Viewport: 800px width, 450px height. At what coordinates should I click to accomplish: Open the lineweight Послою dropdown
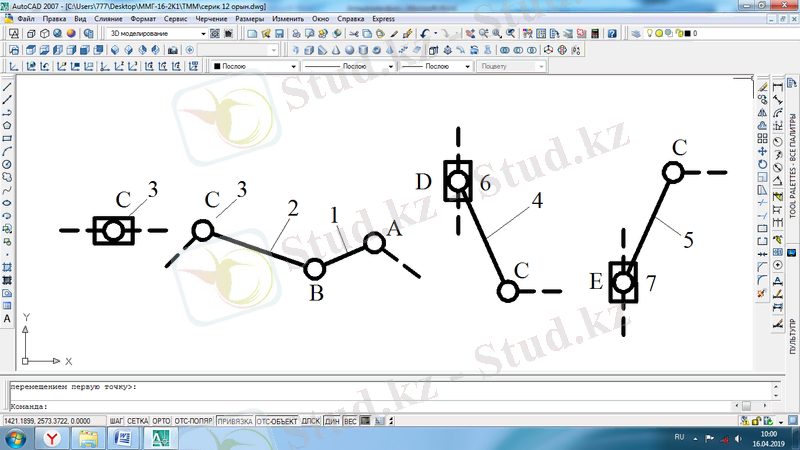[x=467, y=66]
